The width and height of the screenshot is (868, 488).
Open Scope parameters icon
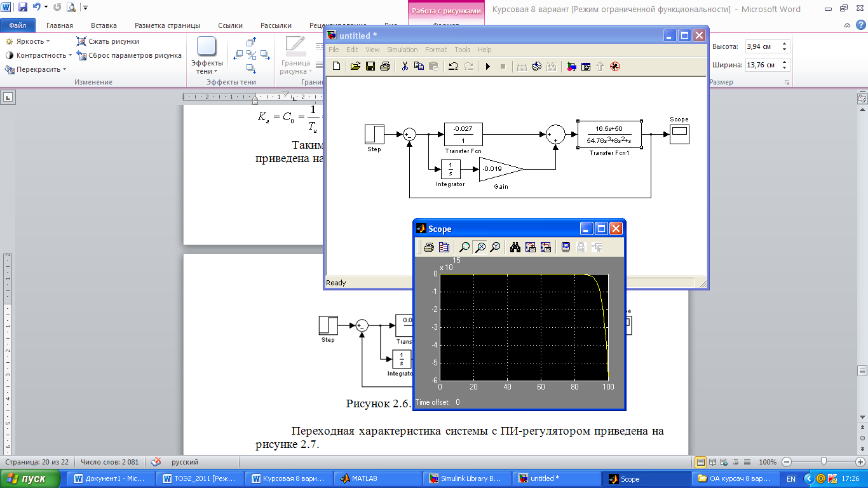click(x=444, y=247)
